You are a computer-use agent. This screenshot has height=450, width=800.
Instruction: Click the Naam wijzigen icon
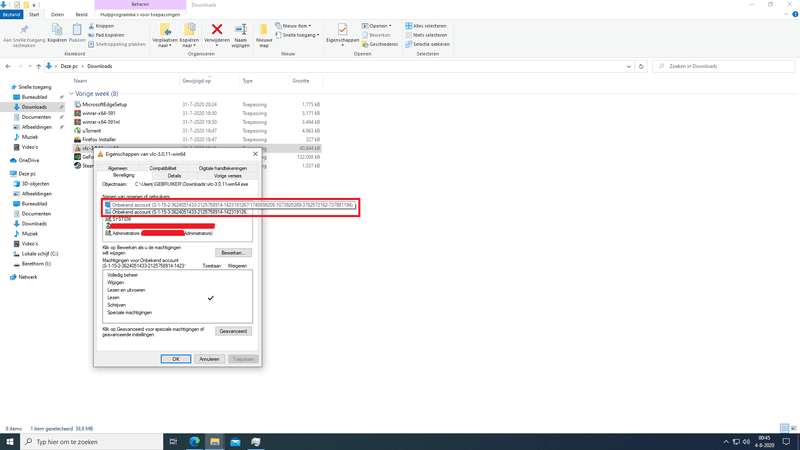pyautogui.click(x=240, y=30)
